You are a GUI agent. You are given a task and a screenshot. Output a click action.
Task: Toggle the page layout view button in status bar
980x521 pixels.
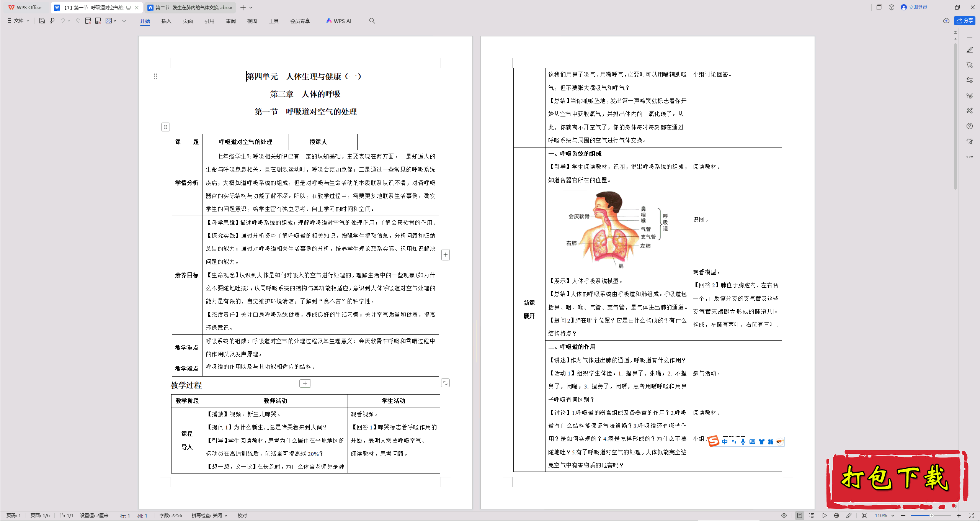[x=800, y=516]
